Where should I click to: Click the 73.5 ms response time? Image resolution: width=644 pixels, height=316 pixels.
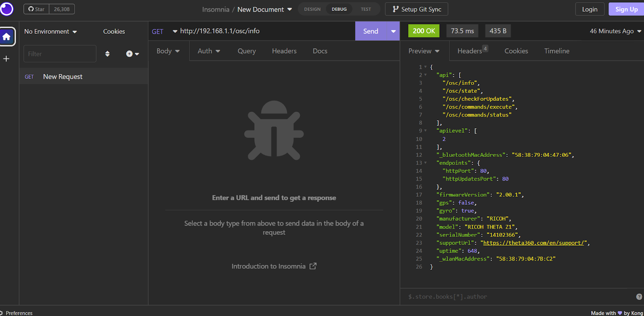click(462, 31)
